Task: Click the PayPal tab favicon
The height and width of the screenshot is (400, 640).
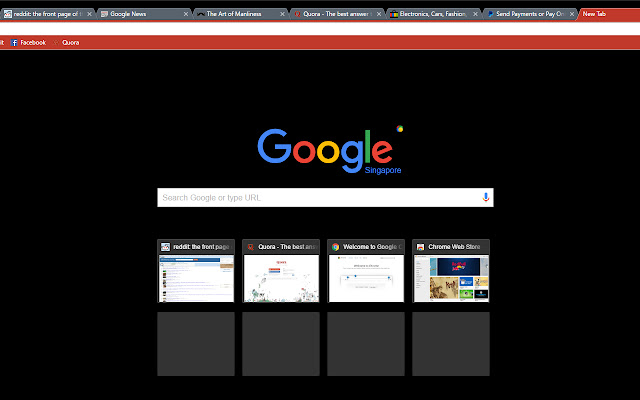Action: (490, 14)
